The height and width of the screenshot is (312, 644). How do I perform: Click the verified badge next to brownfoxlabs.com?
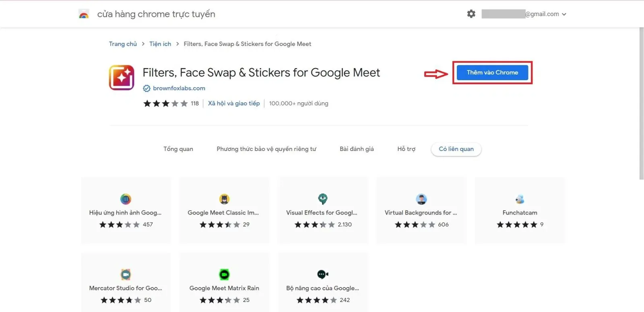point(147,89)
